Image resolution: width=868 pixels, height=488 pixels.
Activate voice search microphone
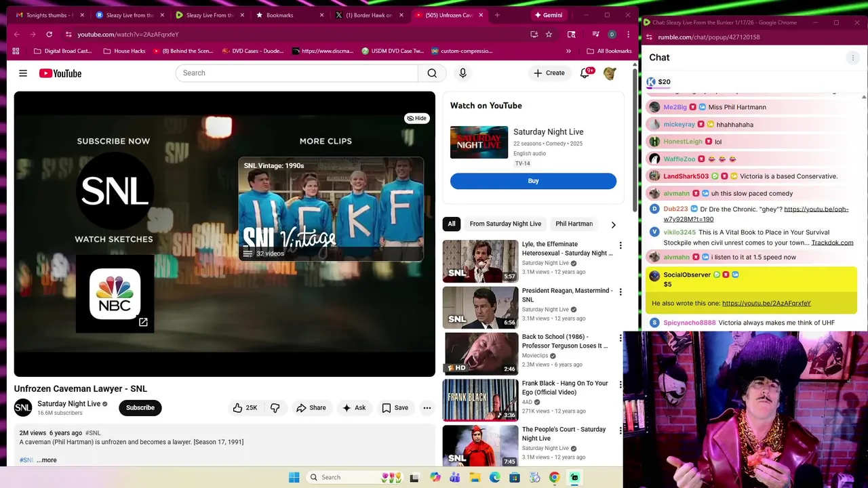pyautogui.click(x=462, y=73)
